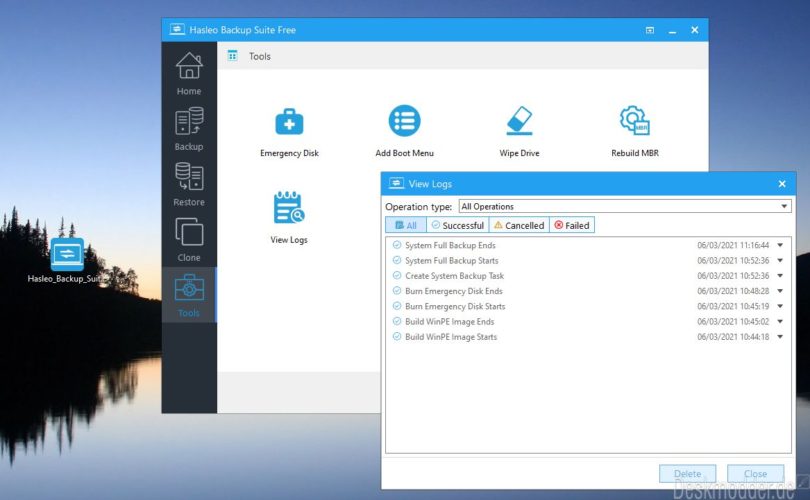Launch the Emergency Disk tool
Image resolution: width=810 pixels, height=500 pixels.
click(289, 132)
